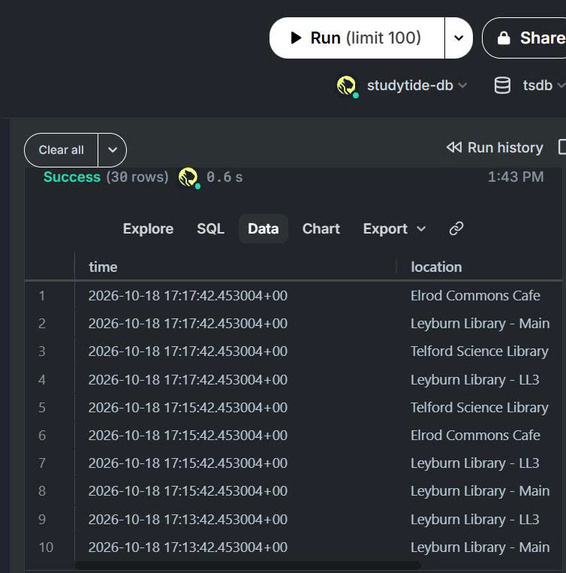Click the rewind icon next to Run history
This screenshot has height=573, width=566.
[454, 147]
